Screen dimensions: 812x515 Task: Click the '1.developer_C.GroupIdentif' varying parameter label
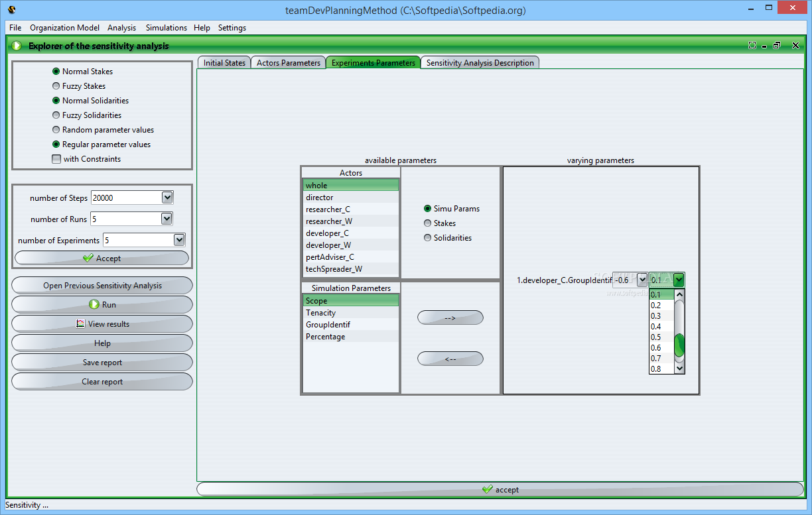click(564, 280)
